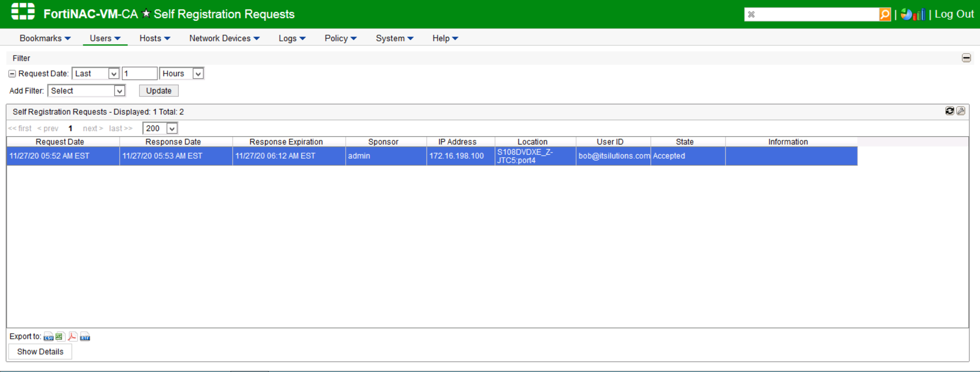Export the table to PDF
This screenshot has height=372, width=980.
(73, 337)
